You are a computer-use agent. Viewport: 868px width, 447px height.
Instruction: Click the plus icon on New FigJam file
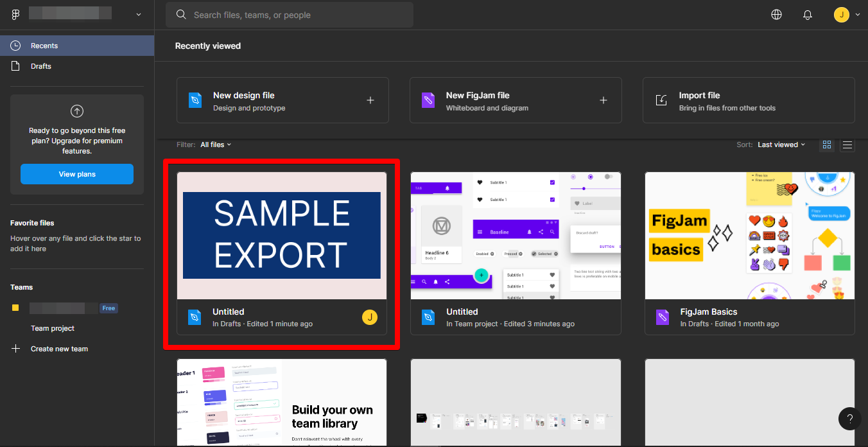point(603,100)
